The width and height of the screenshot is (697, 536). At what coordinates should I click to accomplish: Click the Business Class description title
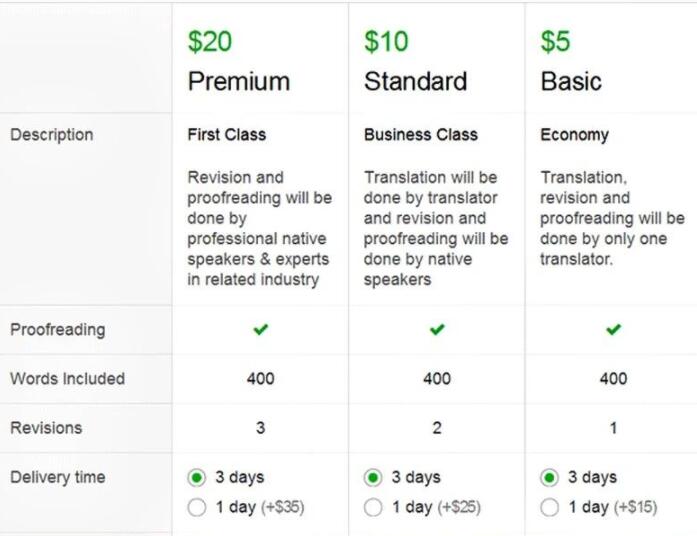pos(421,135)
